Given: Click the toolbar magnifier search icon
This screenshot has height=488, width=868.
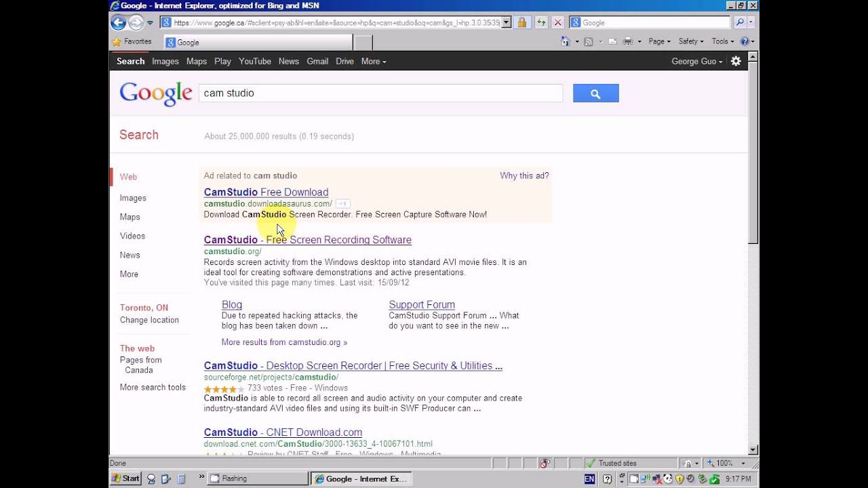Looking at the screenshot, I should coord(740,22).
